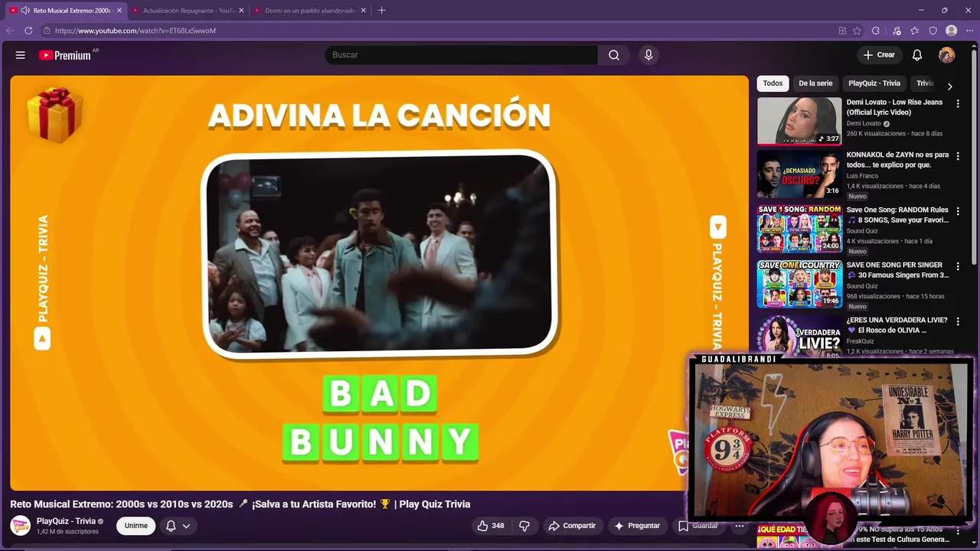Click the gift box icon in video
Image resolution: width=980 pixels, height=551 pixels.
[x=54, y=115]
